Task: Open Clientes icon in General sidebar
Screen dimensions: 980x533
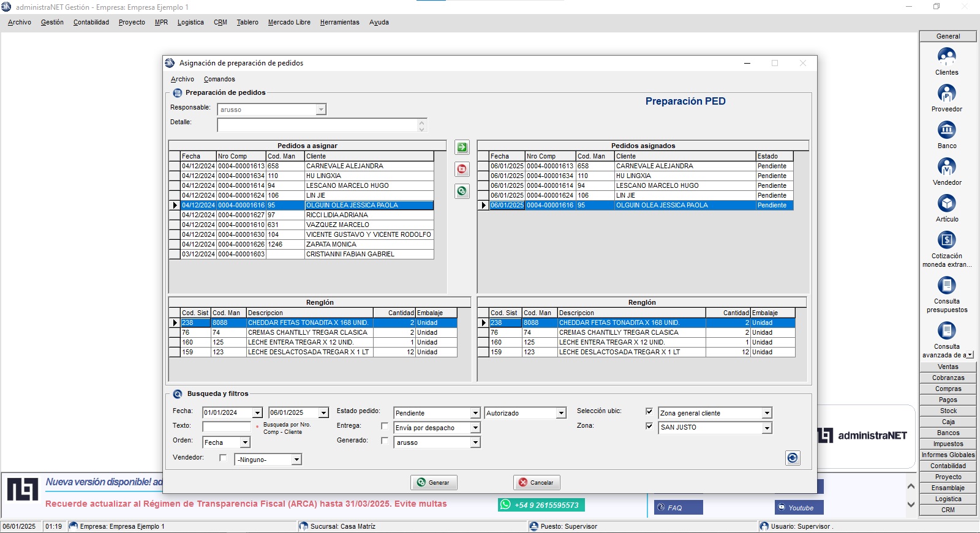Action: point(946,57)
